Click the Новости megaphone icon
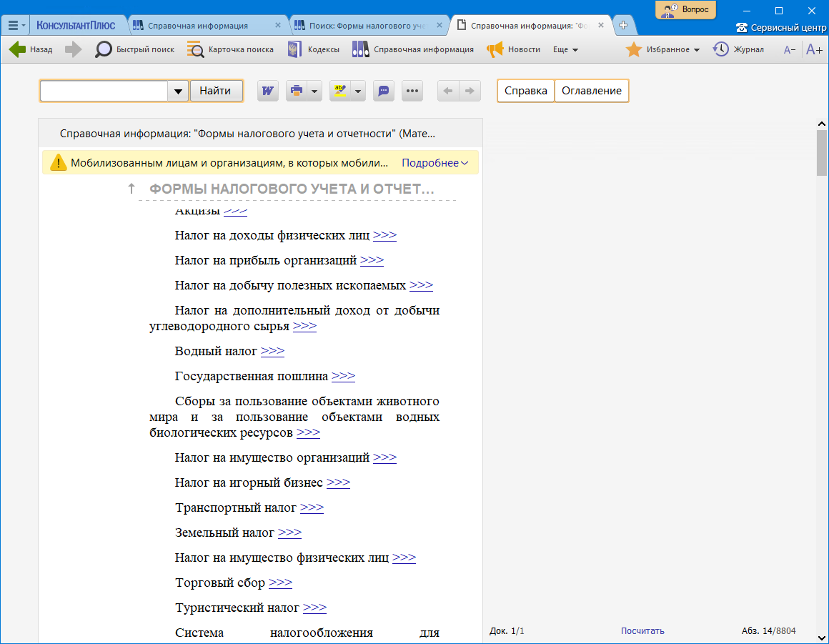 point(495,50)
